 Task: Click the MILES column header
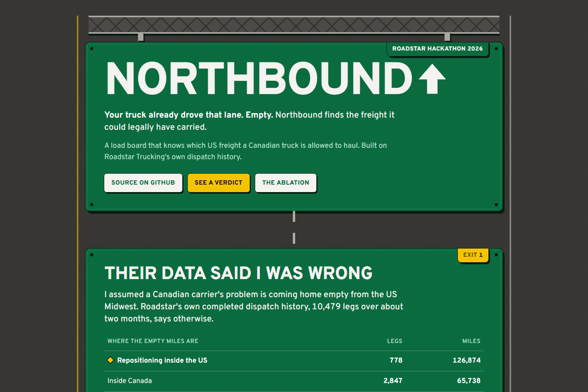coord(471,341)
